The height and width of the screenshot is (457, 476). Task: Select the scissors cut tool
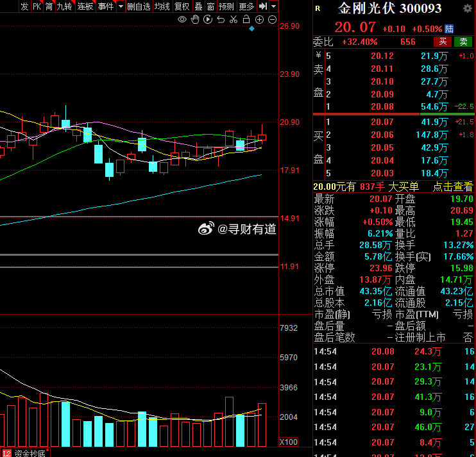coord(234,20)
